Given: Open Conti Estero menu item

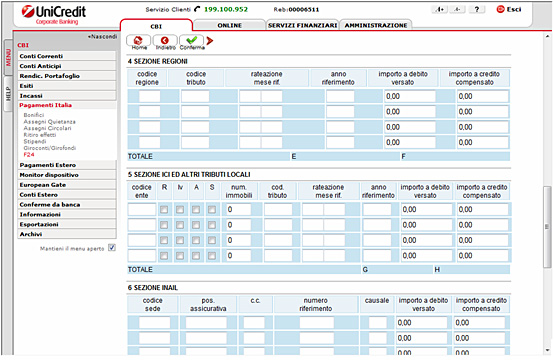Looking at the screenshot, I should coord(67,194).
